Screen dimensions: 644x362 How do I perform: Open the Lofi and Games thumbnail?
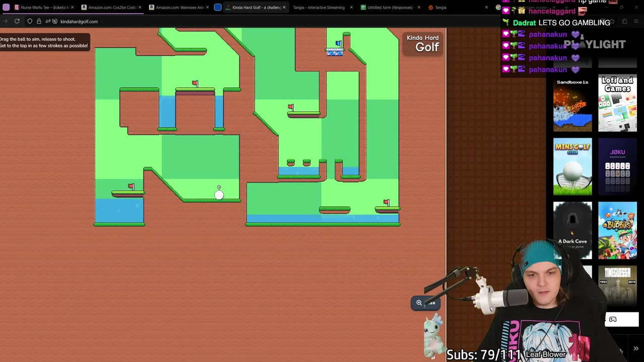[x=617, y=104]
